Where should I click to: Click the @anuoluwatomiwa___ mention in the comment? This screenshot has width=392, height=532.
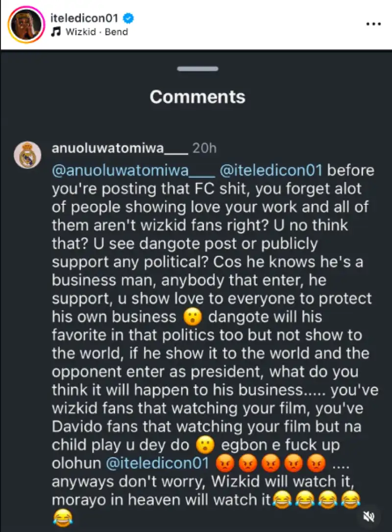133,171
